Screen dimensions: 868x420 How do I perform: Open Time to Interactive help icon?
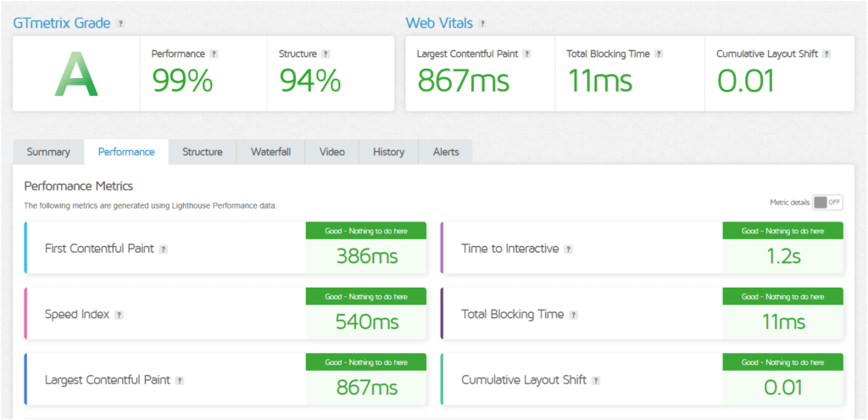(x=569, y=249)
